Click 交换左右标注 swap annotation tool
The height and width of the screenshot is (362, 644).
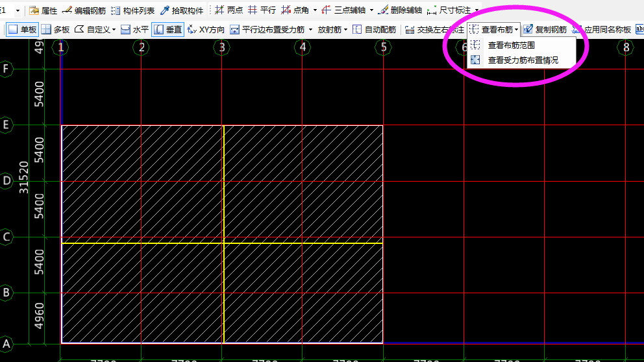[x=435, y=30]
